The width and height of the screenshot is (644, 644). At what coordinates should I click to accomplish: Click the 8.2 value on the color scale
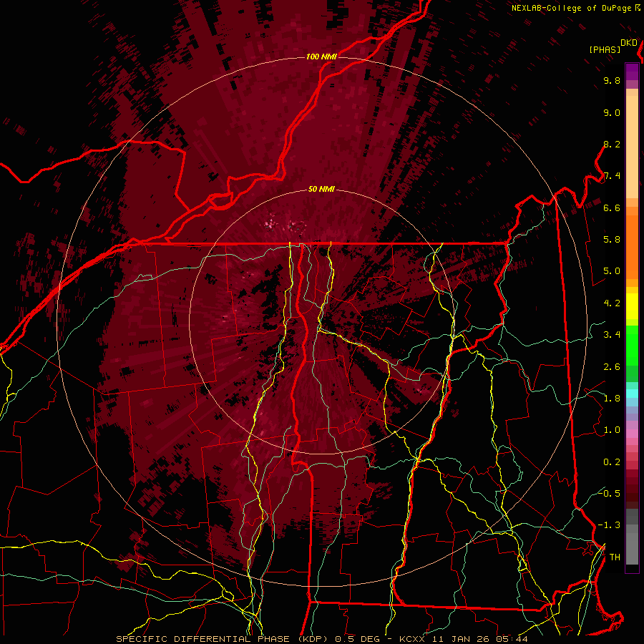(612, 144)
